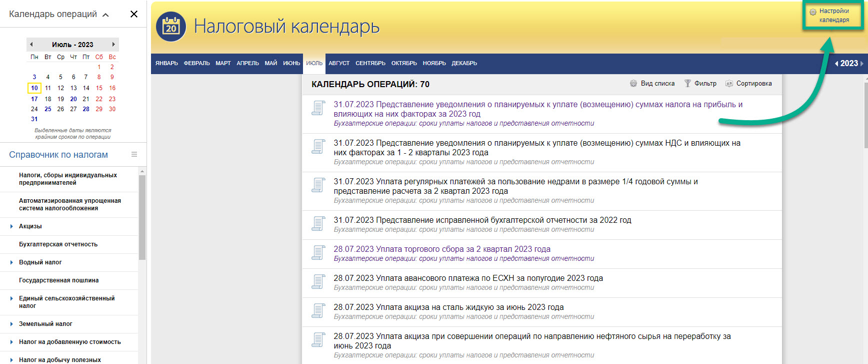Click document icon of НДС уведомление row
Screen dimensions: 868x364
click(318, 147)
